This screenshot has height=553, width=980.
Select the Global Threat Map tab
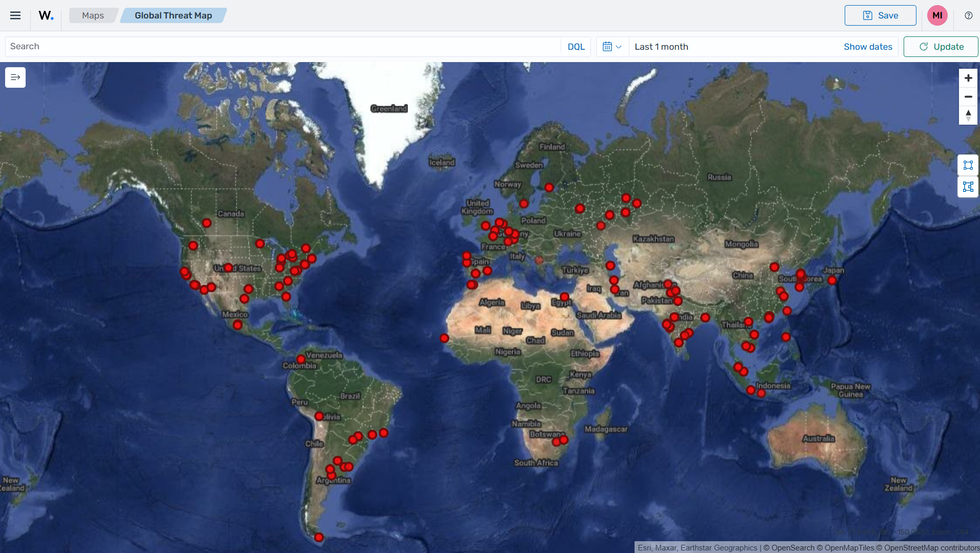click(x=173, y=15)
